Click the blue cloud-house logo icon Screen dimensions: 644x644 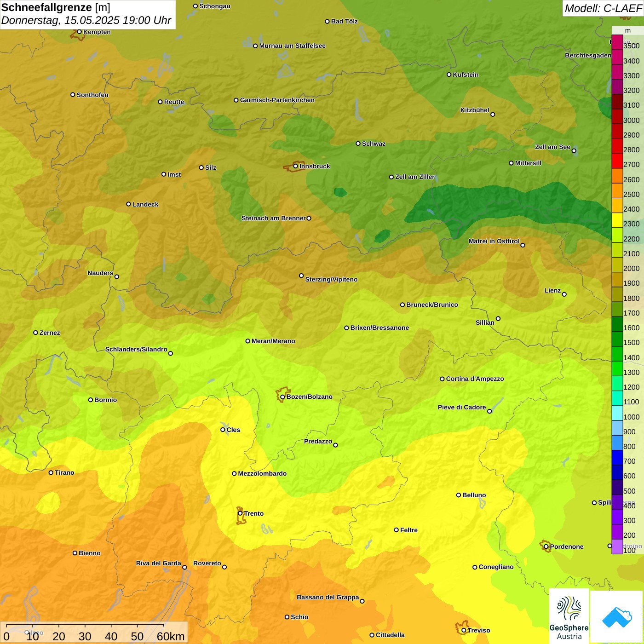(617, 616)
